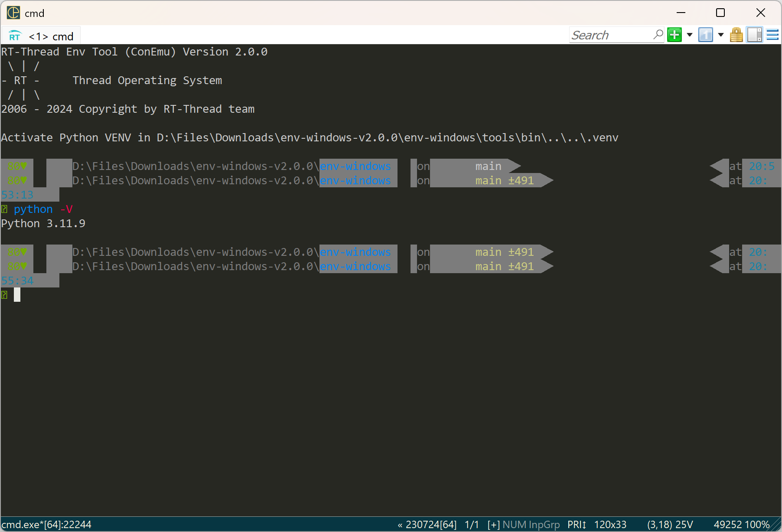Open the hamburger system menu
This screenshot has height=532, width=782.
click(773, 35)
